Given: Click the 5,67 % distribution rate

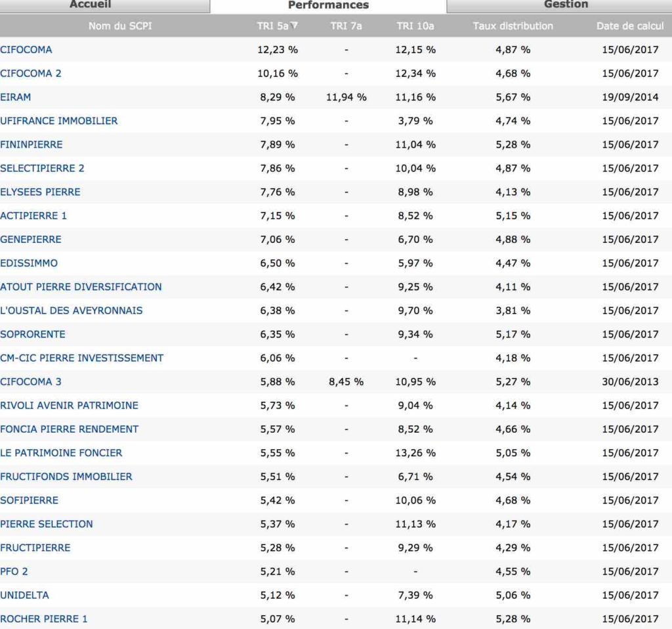Looking at the screenshot, I should [x=513, y=97].
